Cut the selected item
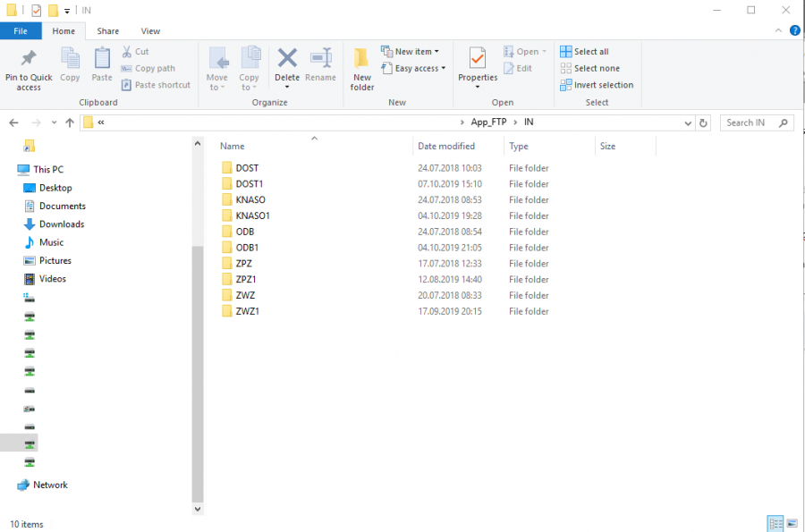This screenshot has width=805, height=532. (136, 51)
